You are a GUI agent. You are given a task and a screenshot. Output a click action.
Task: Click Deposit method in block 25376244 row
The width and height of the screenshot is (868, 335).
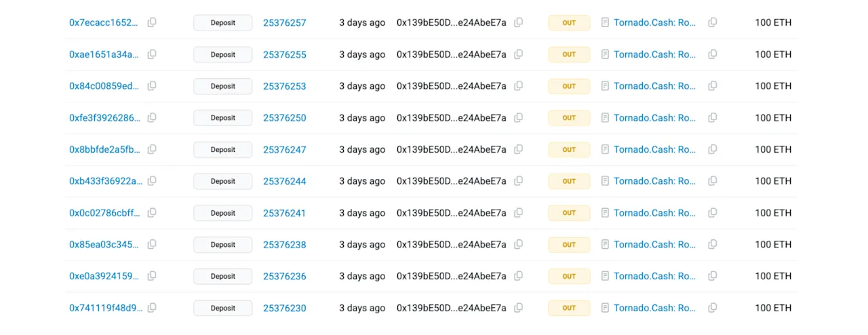click(x=222, y=181)
